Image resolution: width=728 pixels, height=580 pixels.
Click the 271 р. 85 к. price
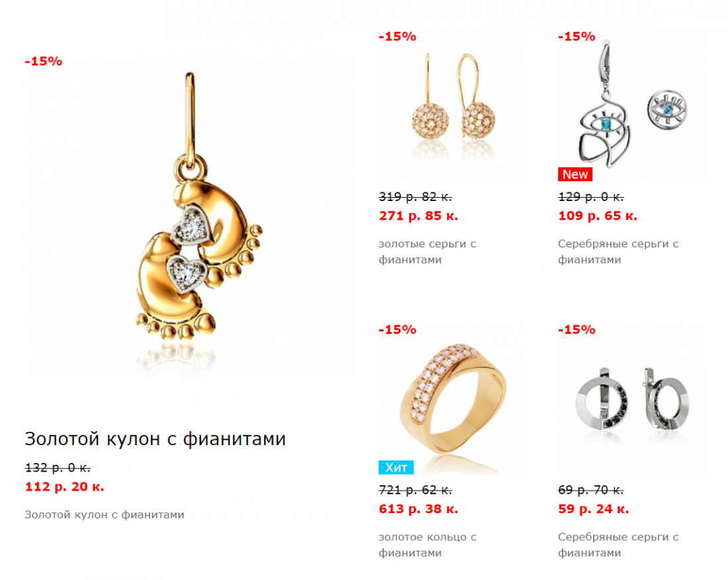pyautogui.click(x=418, y=216)
